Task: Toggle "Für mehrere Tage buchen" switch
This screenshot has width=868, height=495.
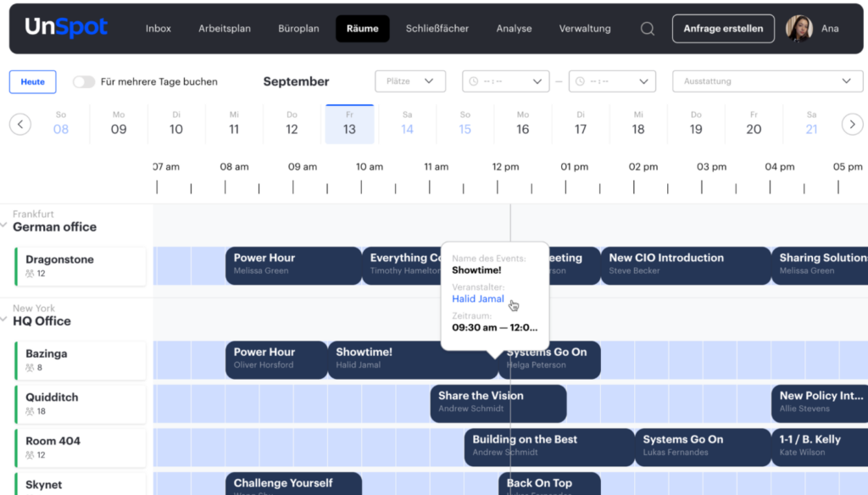Action: pyautogui.click(x=84, y=82)
